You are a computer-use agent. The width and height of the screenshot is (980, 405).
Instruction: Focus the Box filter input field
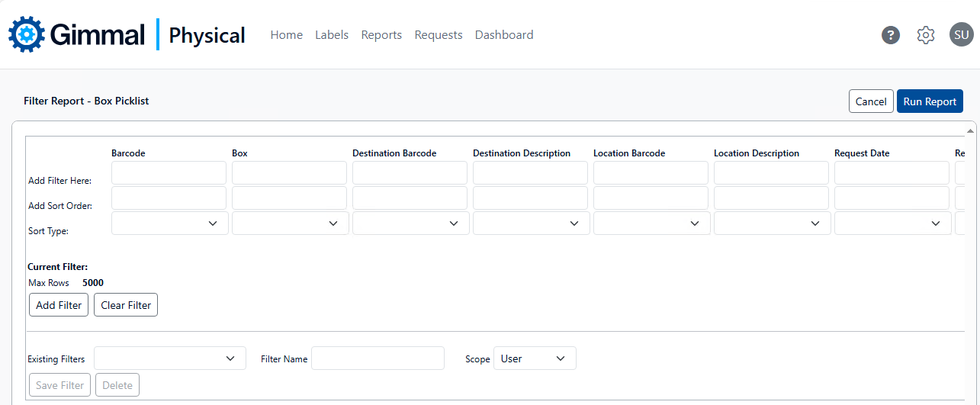coord(289,173)
